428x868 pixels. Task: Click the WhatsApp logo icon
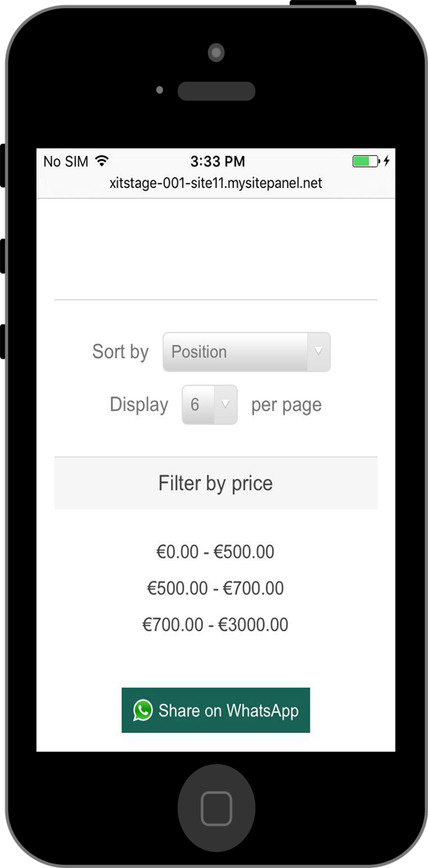[x=143, y=710]
